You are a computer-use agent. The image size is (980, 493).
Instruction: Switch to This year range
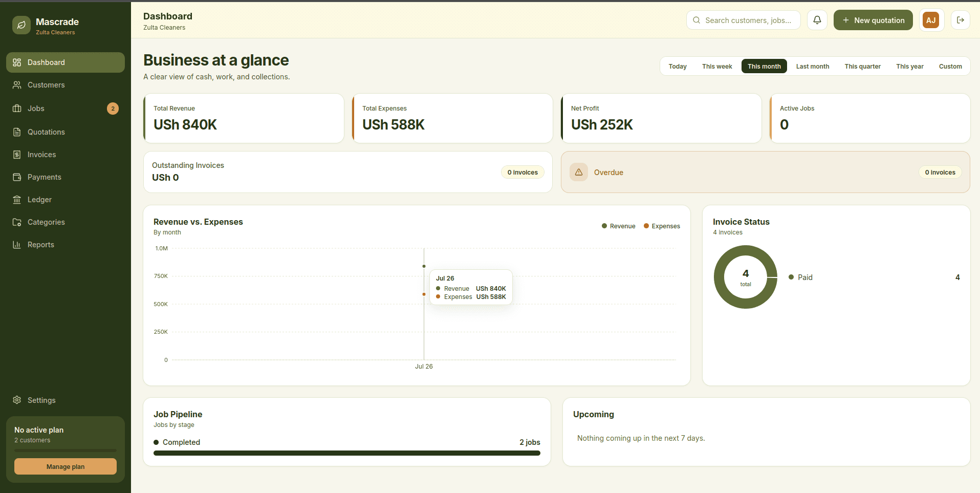[x=910, y=67]
